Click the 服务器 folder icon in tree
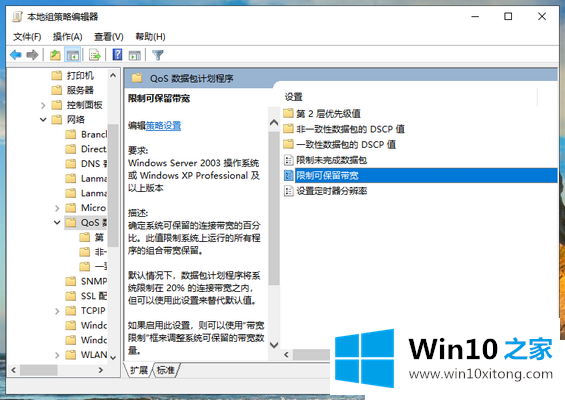565x400 pixels. 57,90
